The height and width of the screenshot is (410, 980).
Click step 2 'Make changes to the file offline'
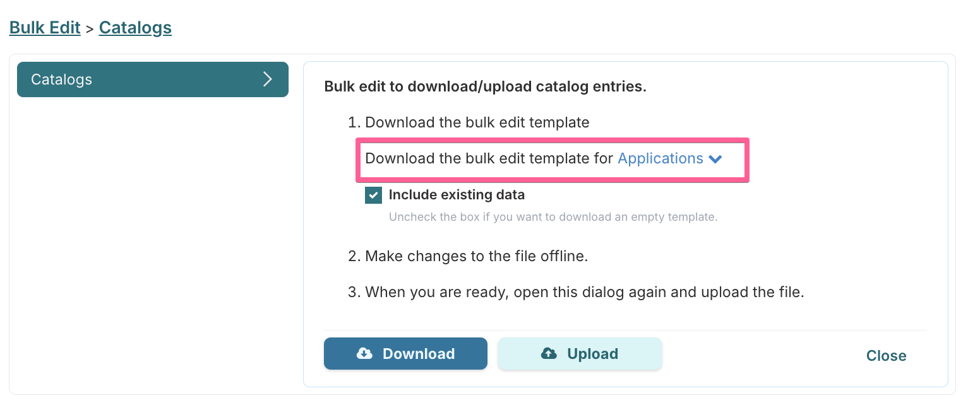pyautogui.click(x=469, y=257)
